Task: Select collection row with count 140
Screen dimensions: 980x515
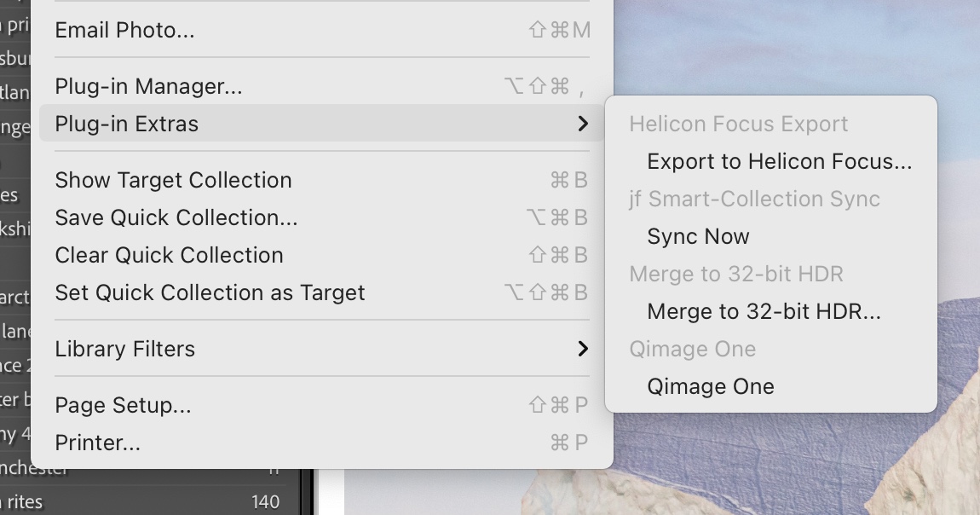Action: point(150,502)
